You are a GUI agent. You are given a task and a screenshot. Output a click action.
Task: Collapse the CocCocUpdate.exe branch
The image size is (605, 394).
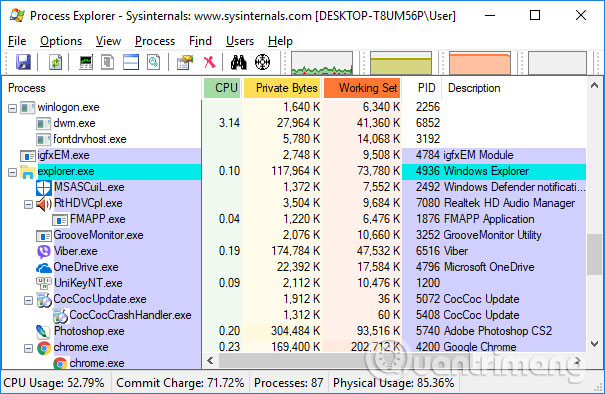click(28, 300)
